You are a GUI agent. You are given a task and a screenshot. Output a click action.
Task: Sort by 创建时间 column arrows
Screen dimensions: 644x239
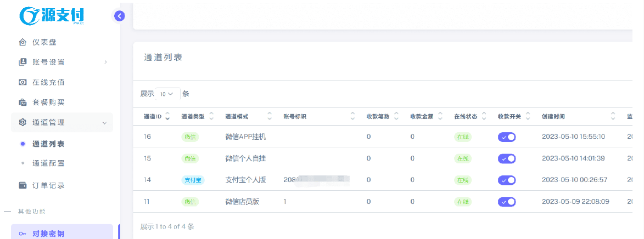(x=613, y=116)
